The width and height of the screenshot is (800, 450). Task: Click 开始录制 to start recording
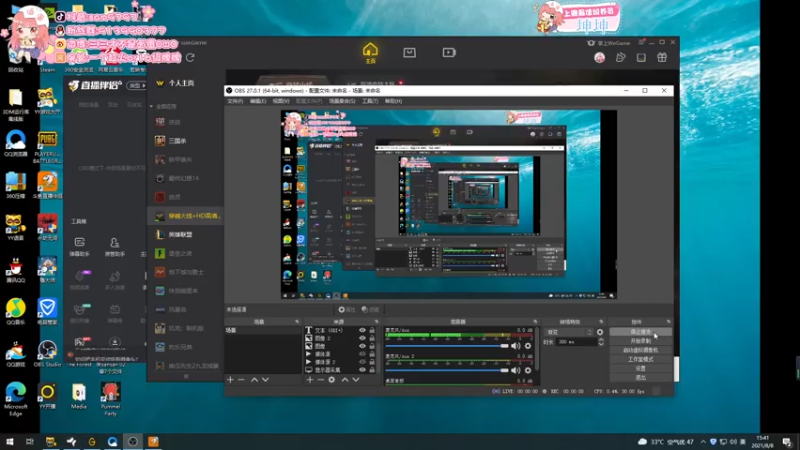pos(641,341)
